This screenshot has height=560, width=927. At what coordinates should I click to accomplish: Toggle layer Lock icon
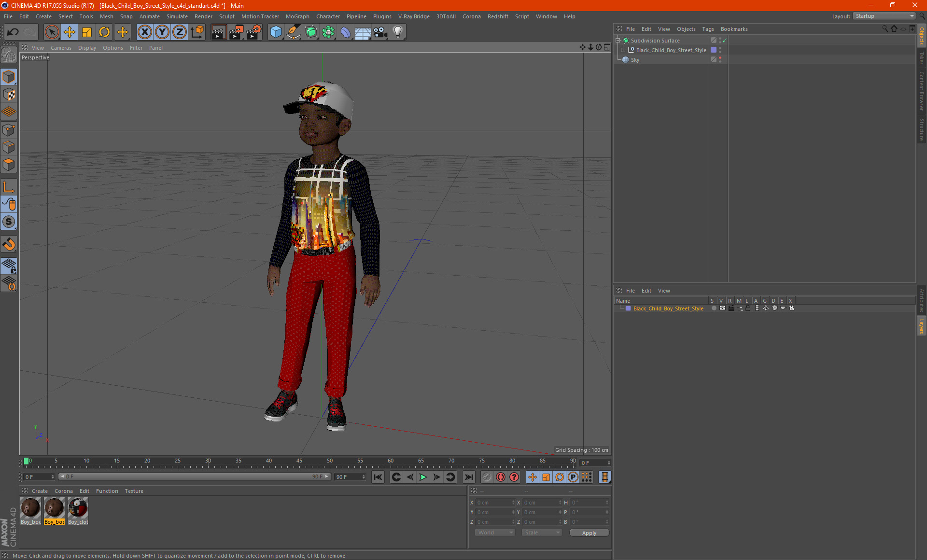748,308
